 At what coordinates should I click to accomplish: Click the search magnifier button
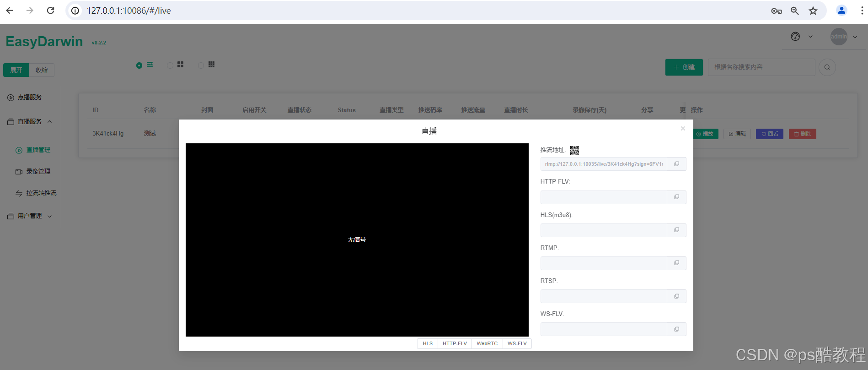click(827, 67)
